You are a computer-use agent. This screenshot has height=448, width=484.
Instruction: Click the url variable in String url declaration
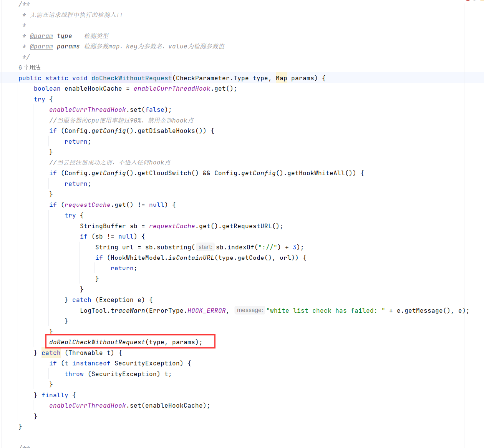128,247
